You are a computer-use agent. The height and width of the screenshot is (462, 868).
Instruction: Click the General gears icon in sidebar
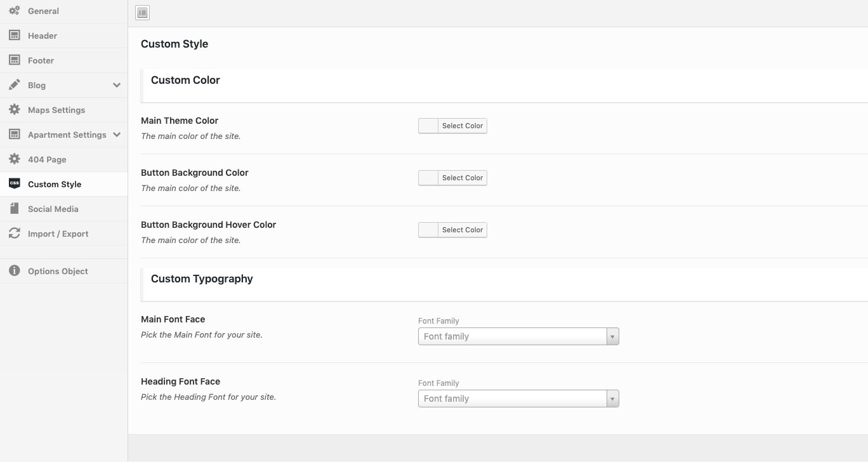tap(14, 11)
